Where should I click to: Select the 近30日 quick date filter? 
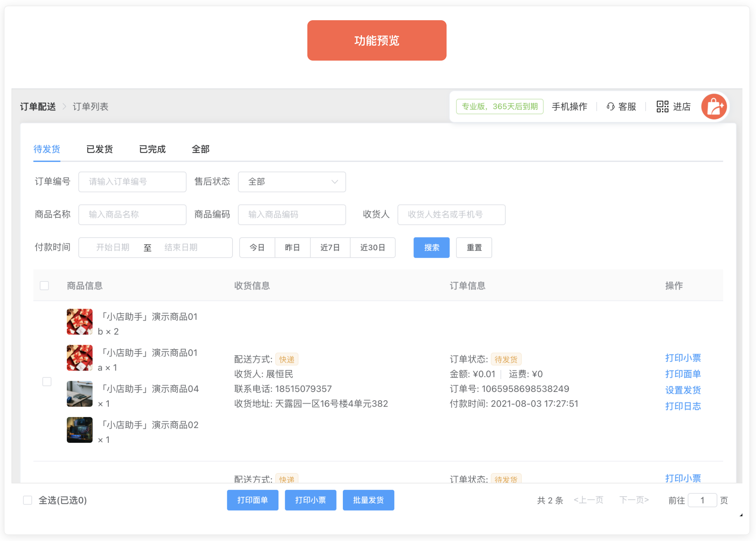373,248
